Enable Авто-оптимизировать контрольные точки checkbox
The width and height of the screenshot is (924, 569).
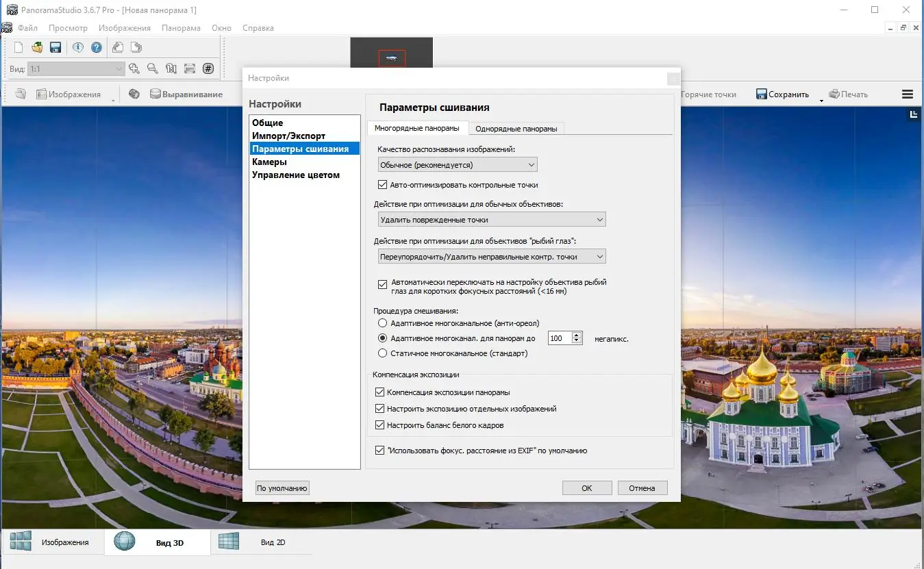[x=382, y=184]
